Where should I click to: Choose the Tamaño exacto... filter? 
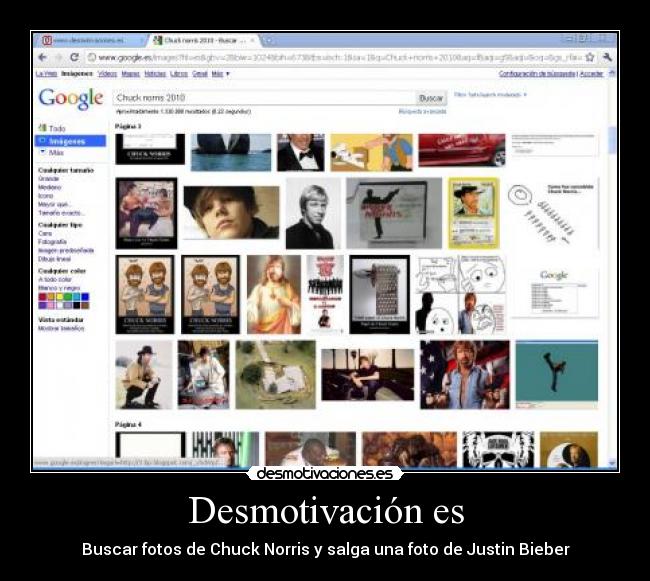(61, 213)
